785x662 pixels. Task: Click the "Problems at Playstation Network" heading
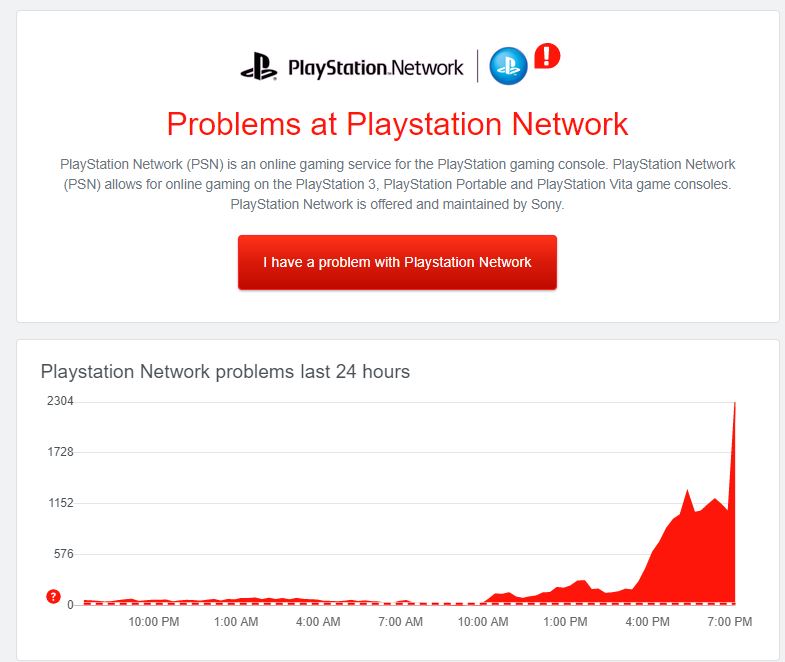(x=397, y=124)
